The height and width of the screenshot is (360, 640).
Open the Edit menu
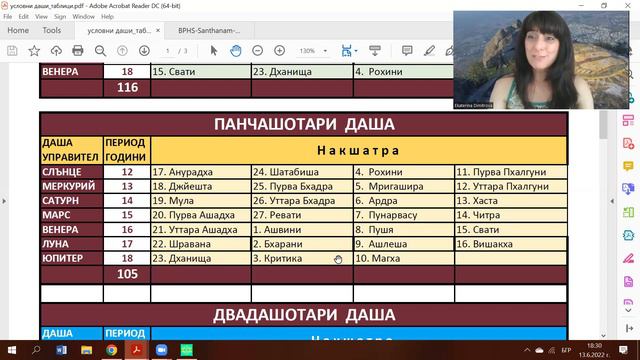(24, 17)
